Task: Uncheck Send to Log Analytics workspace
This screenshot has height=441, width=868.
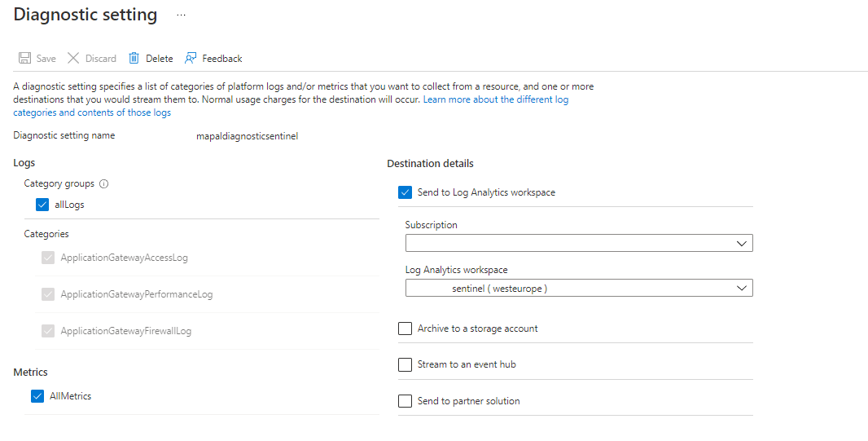Action: 405,192
